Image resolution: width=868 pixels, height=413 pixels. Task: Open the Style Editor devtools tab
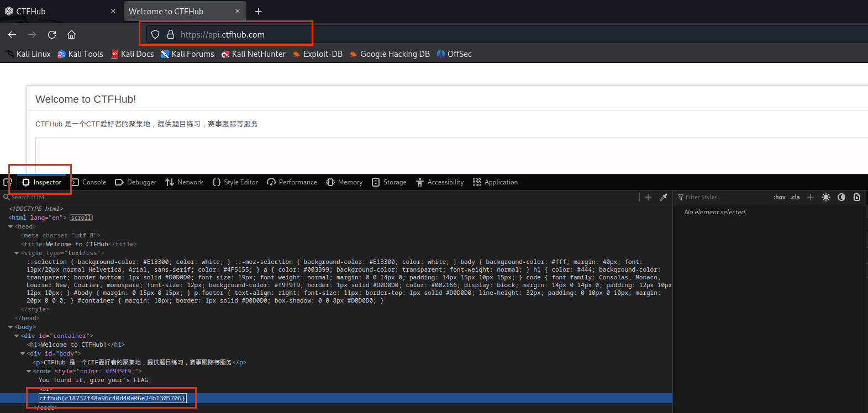point(235,182)
